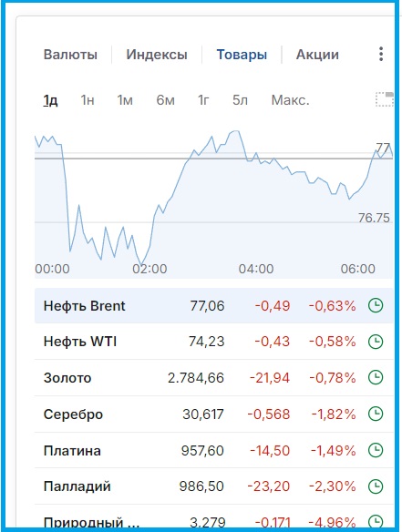
Task: Click the clock icon in Палладий row
Action: pyautogui.click(x=376, y=486)
